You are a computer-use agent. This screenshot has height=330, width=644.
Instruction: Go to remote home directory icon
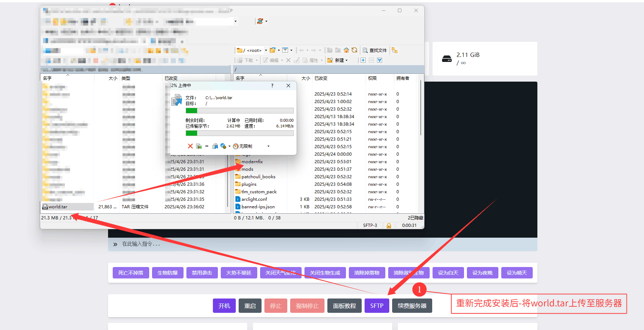(346, 50)
